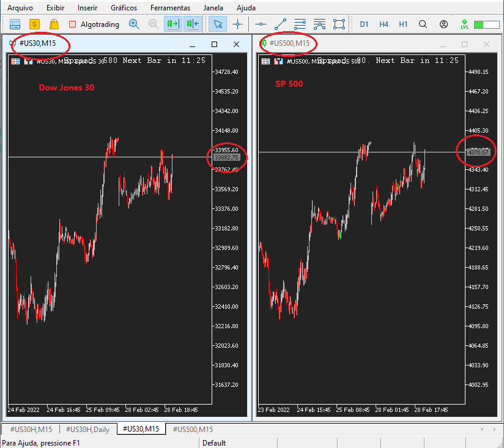Click the green LVL signal icon
Viewport: 504px width, 448px height.
pyautogui.click(x=464, y=24)
